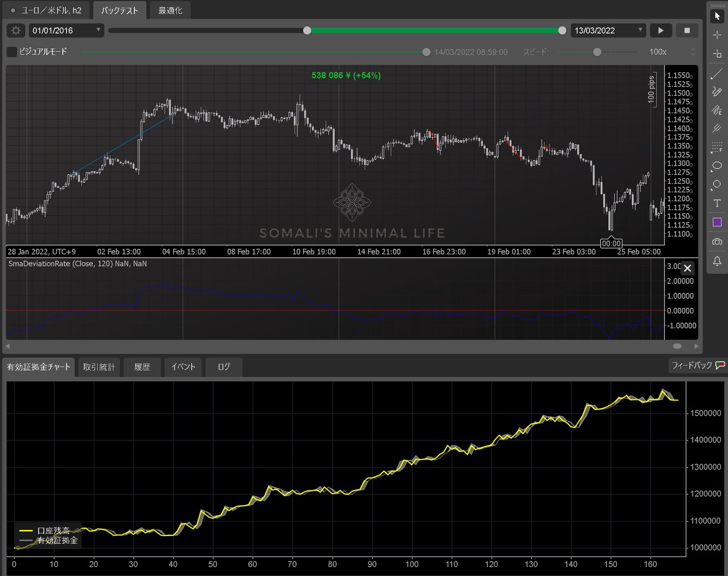Start the backtest with play button
728x576 pixels.
[661, 30]
